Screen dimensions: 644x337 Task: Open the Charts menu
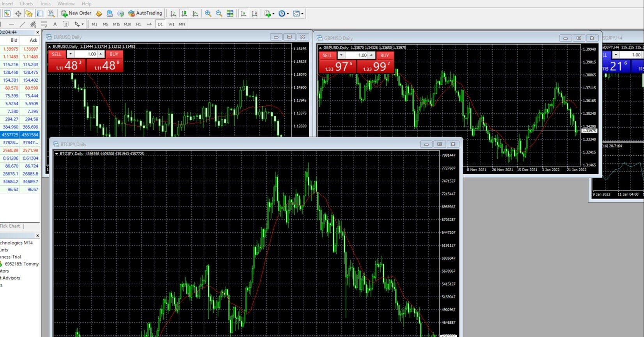point(27,4)
